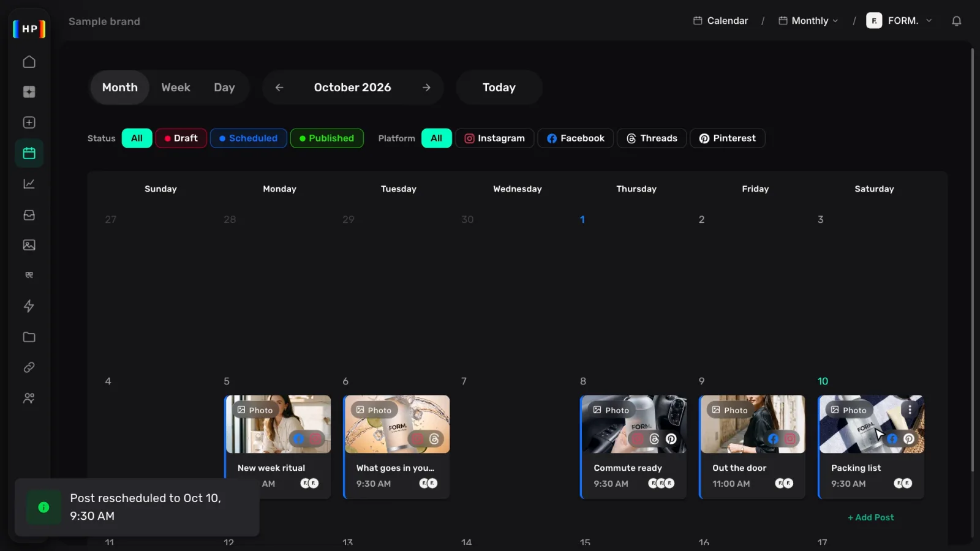Toggle the Pinterest platform filter
Viewport: 980px width, 551px height.
pyautogui.click(x=727, y=138)
